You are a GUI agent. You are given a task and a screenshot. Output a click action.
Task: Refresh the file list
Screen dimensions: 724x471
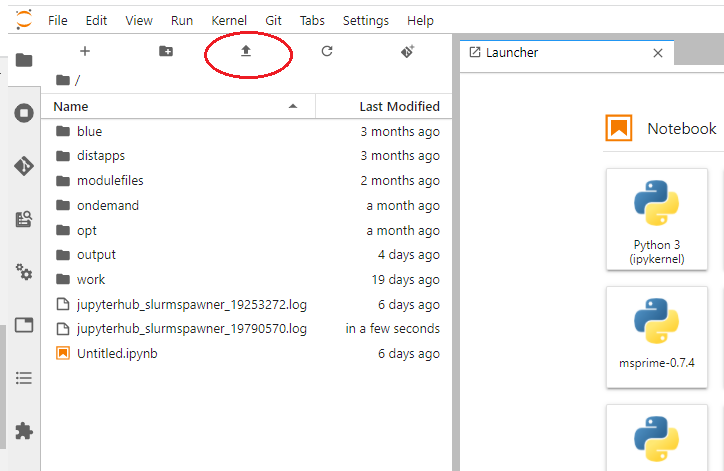click(326, 51)
